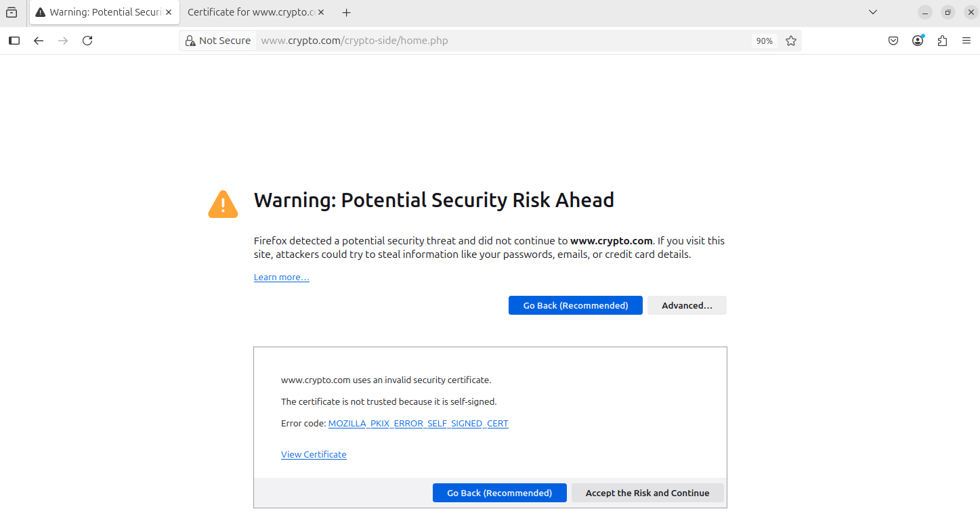Switch to the Certificate for www.crypto.com tab
This screenshot has width=980, height=530.
pyautogui.click(x=251, y=12)
